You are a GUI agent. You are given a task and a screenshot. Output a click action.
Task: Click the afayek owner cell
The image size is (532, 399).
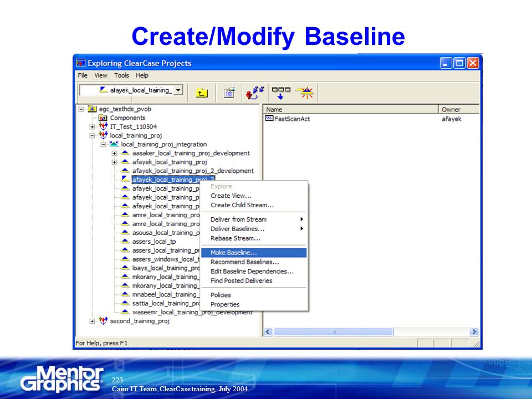pyautogui.click(x=451, y=119)
